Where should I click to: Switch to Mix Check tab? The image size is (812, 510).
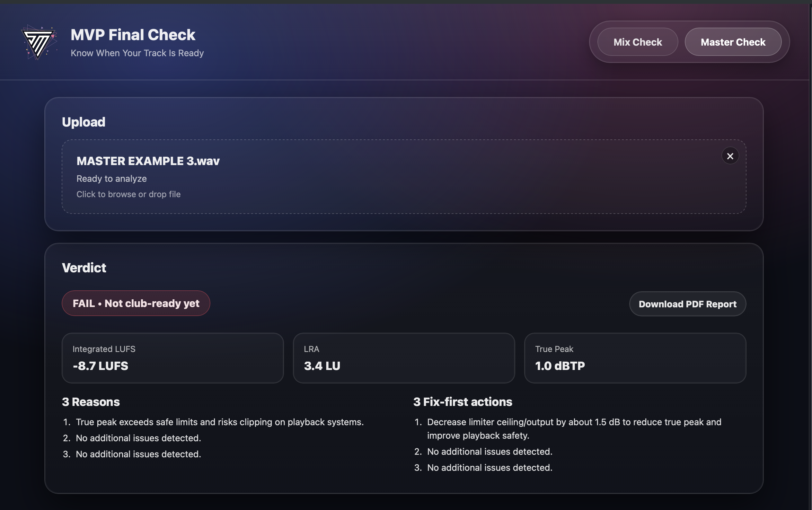[x=637, y=42]
